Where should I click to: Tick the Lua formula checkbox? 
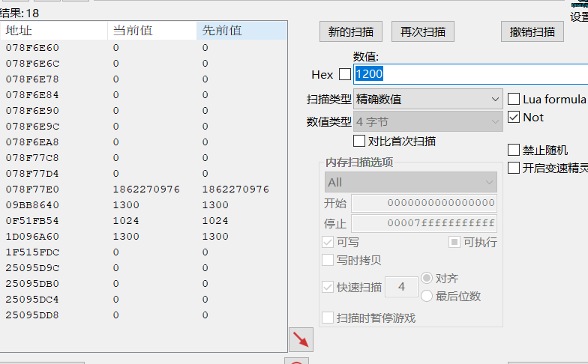tap(514, 99)
